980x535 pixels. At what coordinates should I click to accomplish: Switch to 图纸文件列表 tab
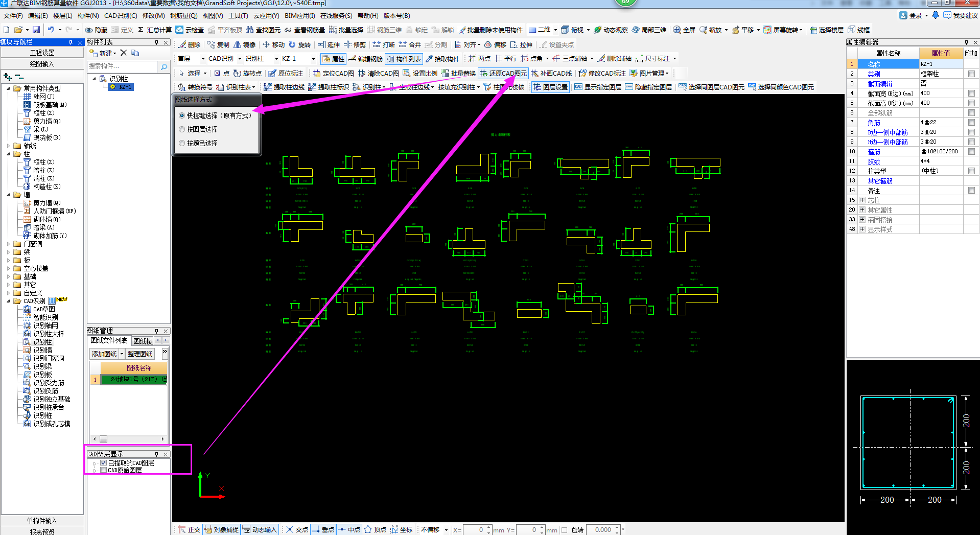coord(109,340)
